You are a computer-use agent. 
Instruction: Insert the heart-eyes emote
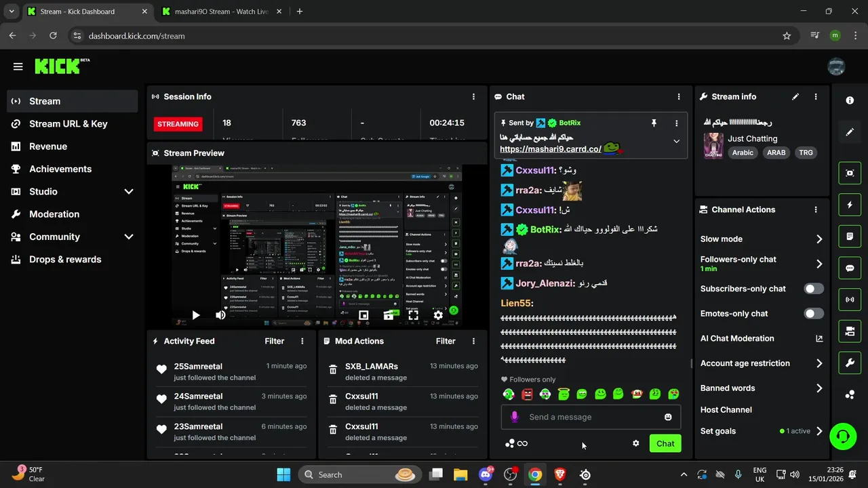point(673,394)
